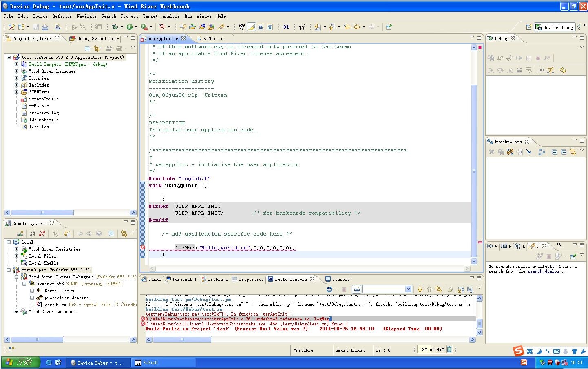The width and height of the screenshot is (588, 369).
Task: Click the search dialog link
Action: click(x=543, y=271)
